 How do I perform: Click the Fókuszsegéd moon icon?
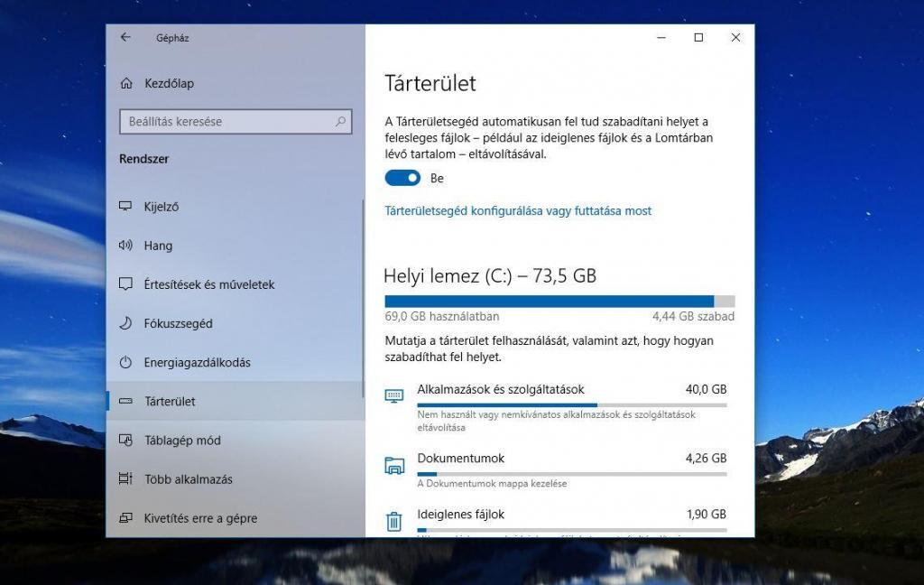tap(125, 323)
